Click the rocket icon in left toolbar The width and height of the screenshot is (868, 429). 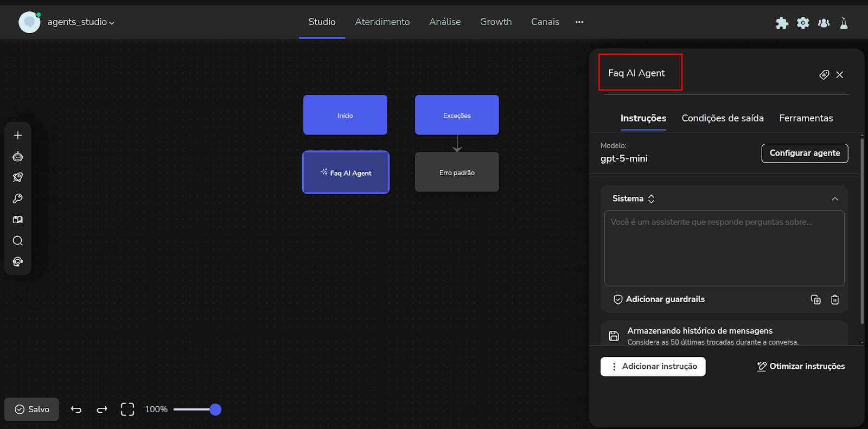[18, 177]
